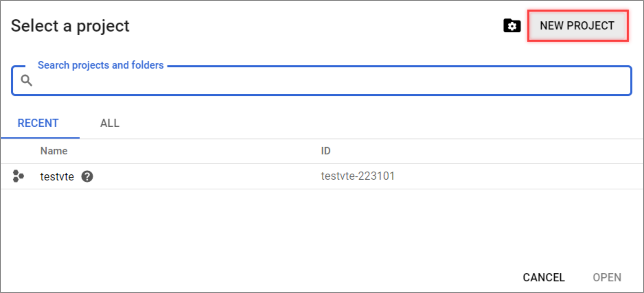Open the help question mark next to testvte
Screen dimensions: 644x293
87,176
